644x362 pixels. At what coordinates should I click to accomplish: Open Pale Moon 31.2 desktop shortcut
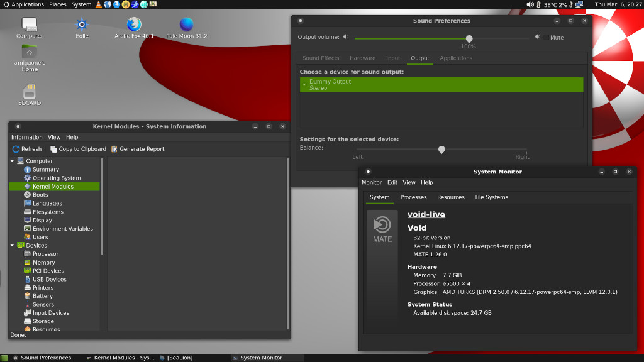[x=186, y=28]
